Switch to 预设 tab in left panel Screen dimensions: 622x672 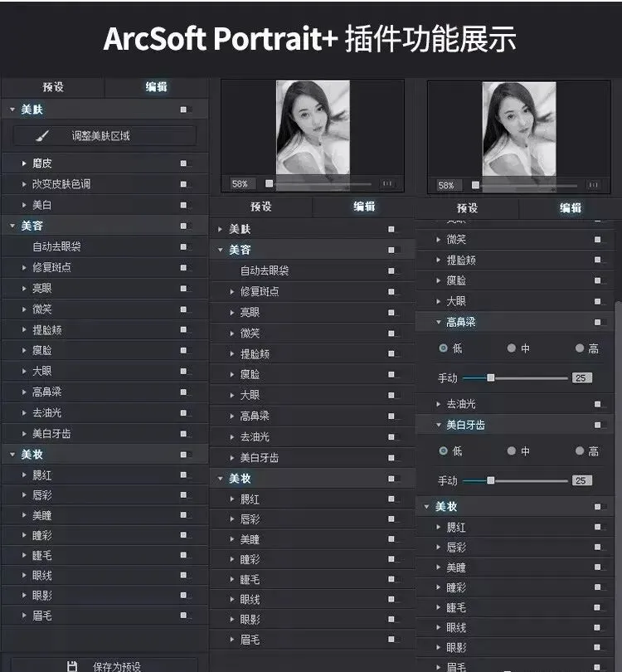(x=53, y=87)
